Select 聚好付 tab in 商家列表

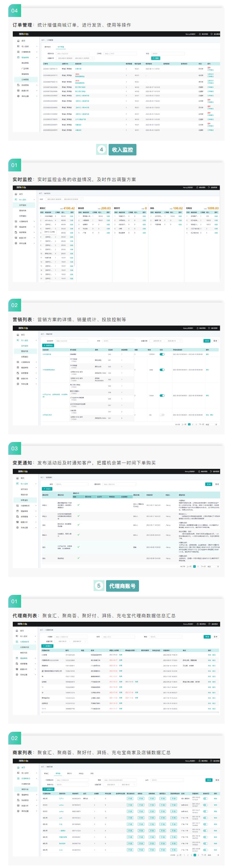point(70,774)
